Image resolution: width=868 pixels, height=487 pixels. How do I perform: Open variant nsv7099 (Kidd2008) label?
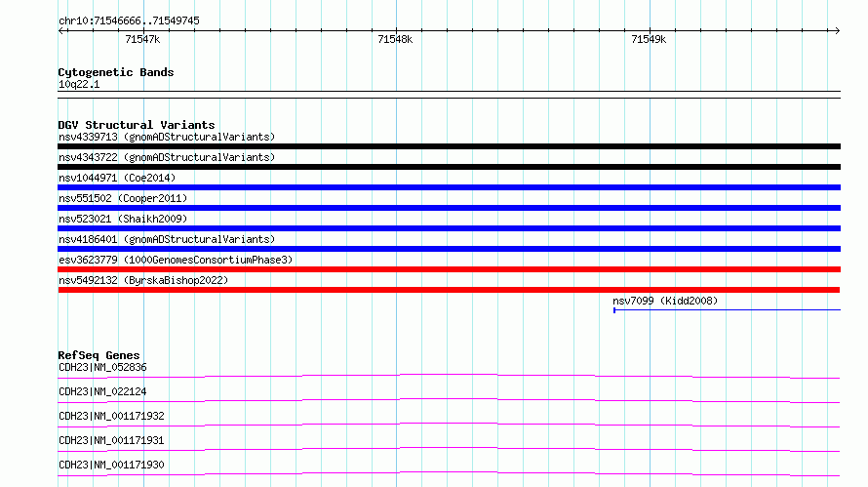tap(665, 301)
